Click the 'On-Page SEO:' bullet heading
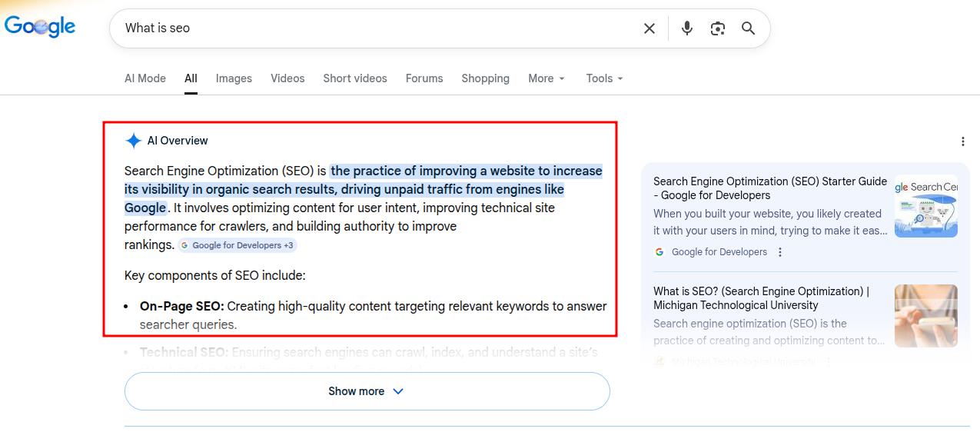The height and width of the screenshot is (442, 980). coord(182,306)
